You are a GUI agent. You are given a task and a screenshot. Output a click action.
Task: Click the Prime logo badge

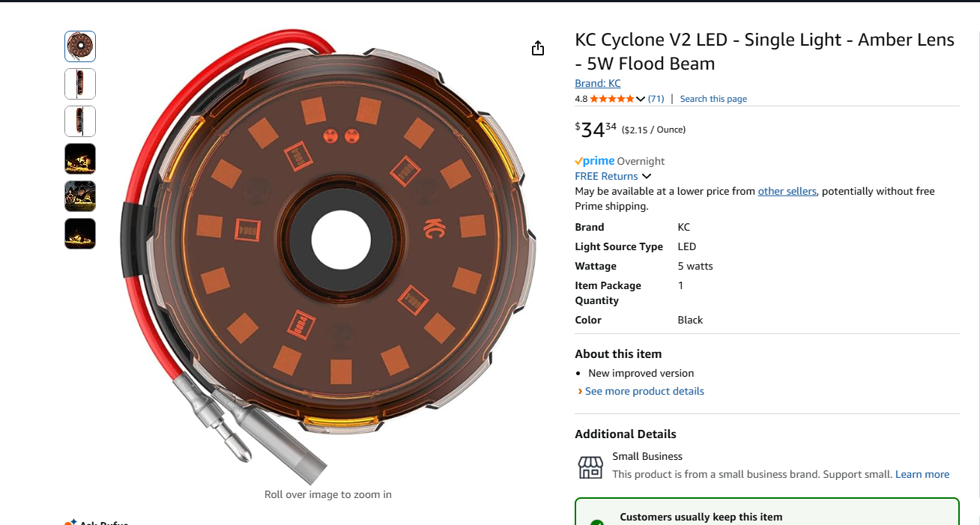pos(594,161)
